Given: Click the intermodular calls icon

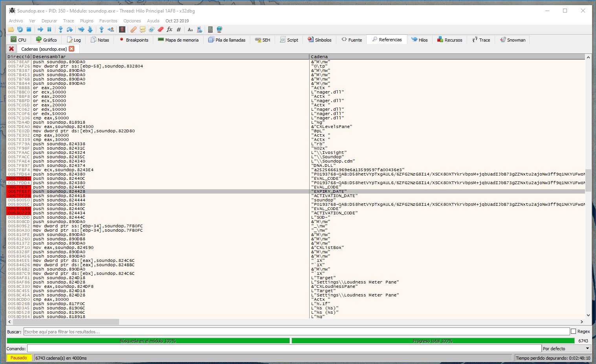Looking at the screenshot, I should pos(200,29).
